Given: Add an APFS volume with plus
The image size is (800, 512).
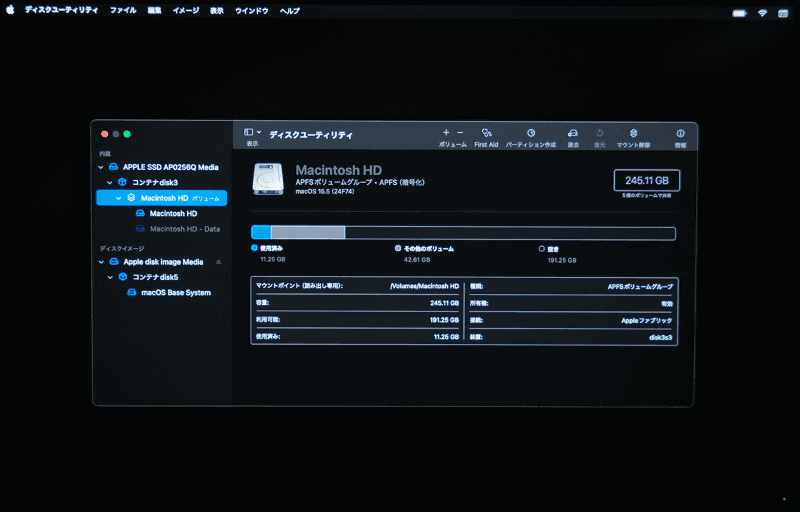Looking at the screenshot, I should [446, 133].
